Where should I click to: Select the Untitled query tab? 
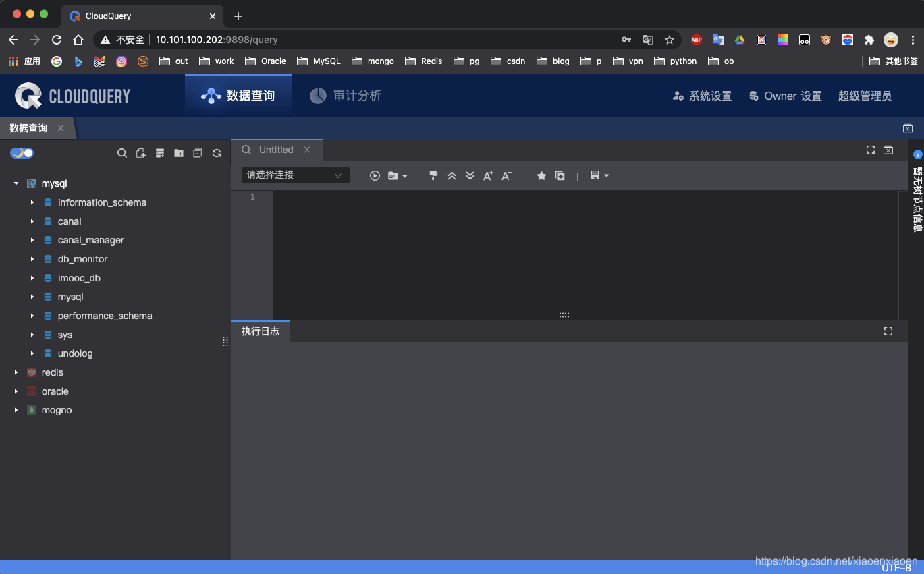tap(276, 150)
